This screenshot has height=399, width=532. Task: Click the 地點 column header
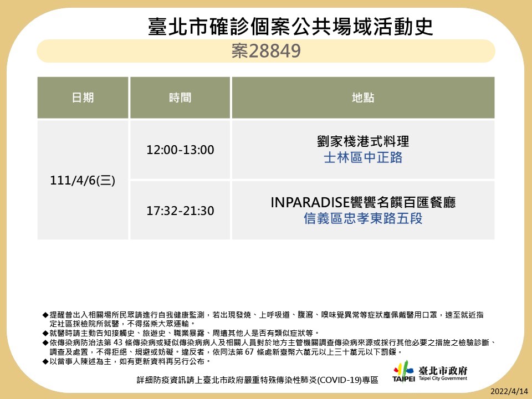click(363, 98)
